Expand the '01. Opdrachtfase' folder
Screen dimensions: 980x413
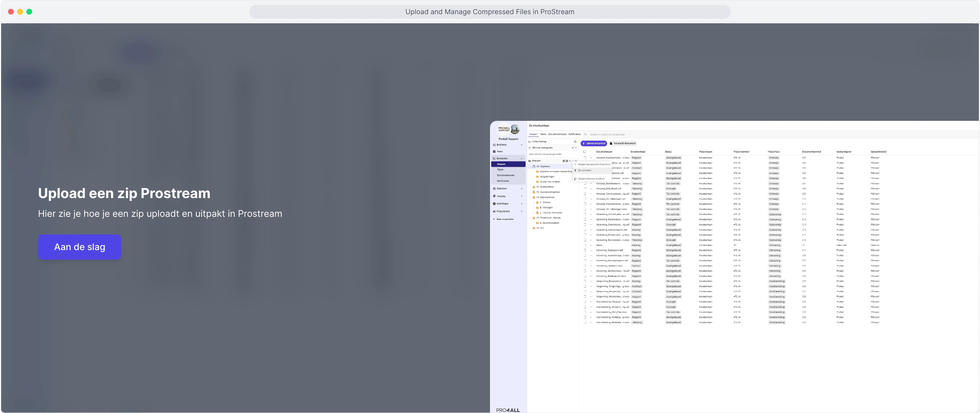click(x=531, y=187)
